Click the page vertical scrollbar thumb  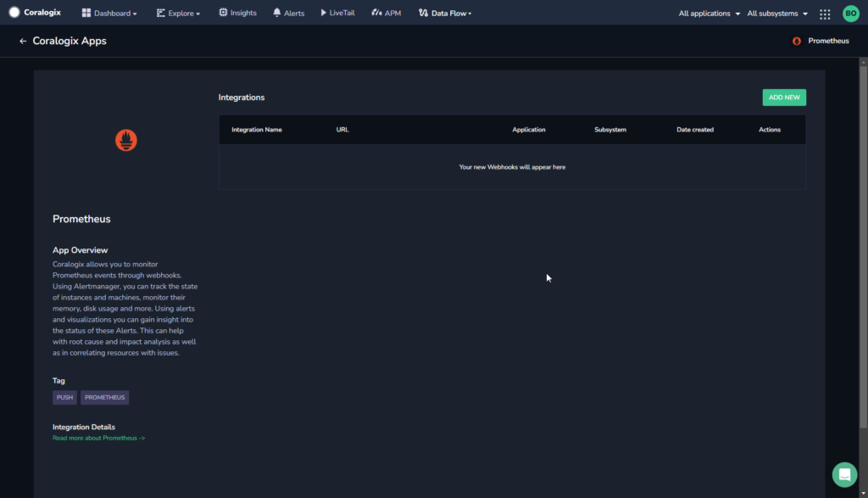[x=863, y=247]
